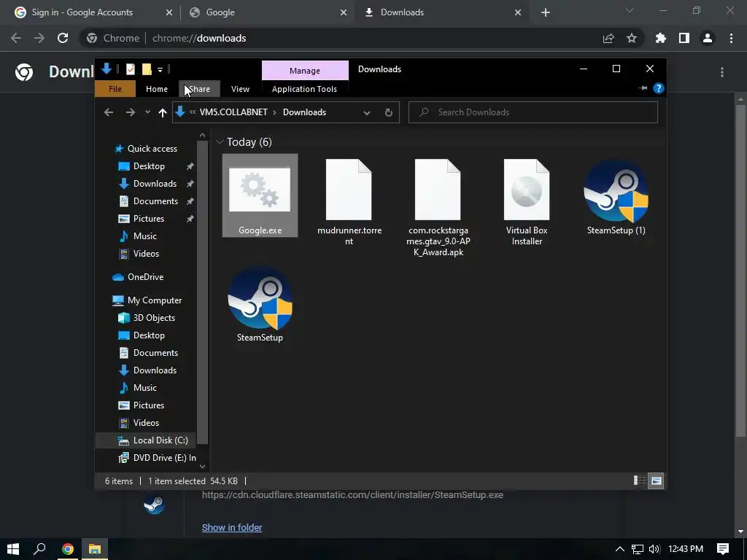
Task: Click VM5.COLLABNET in the address path
Action: 233,112
